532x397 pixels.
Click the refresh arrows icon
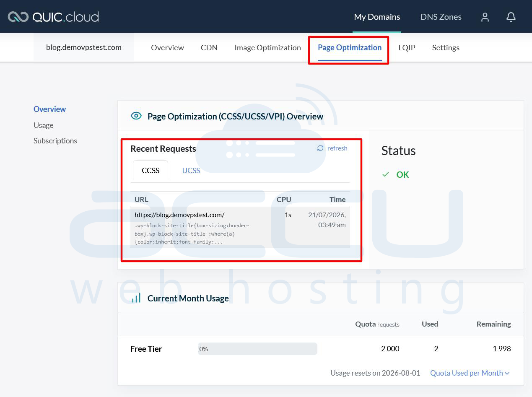coord(320,148)
